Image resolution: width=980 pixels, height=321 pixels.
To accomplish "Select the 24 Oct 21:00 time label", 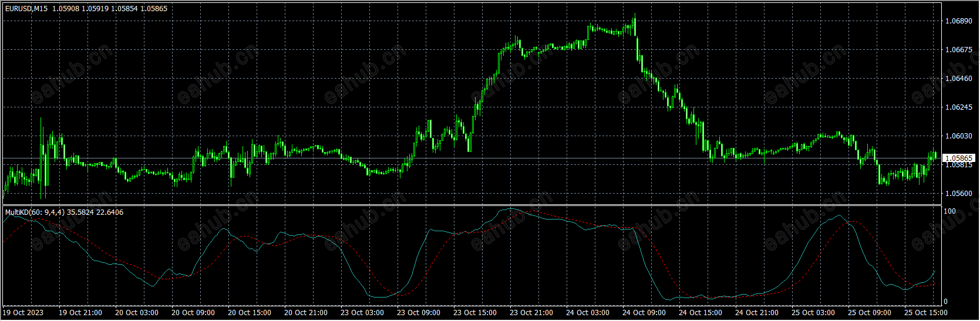I will pyautogui.click(x=757, y=313).
